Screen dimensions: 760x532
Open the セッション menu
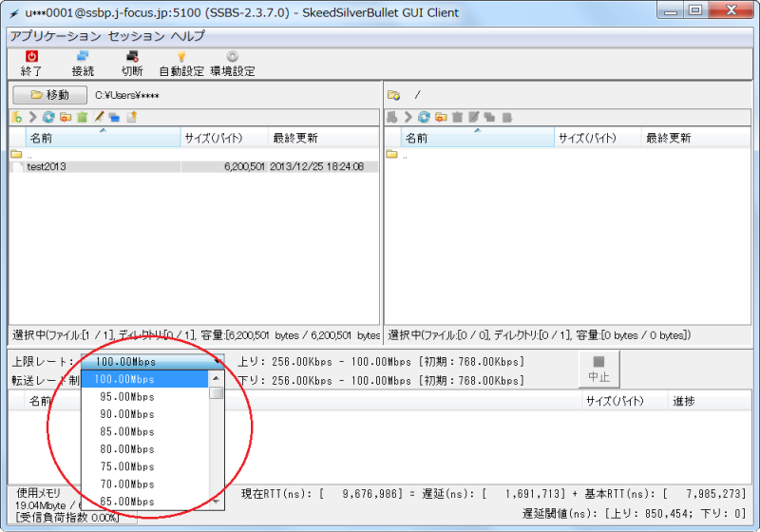click(137, 36)
